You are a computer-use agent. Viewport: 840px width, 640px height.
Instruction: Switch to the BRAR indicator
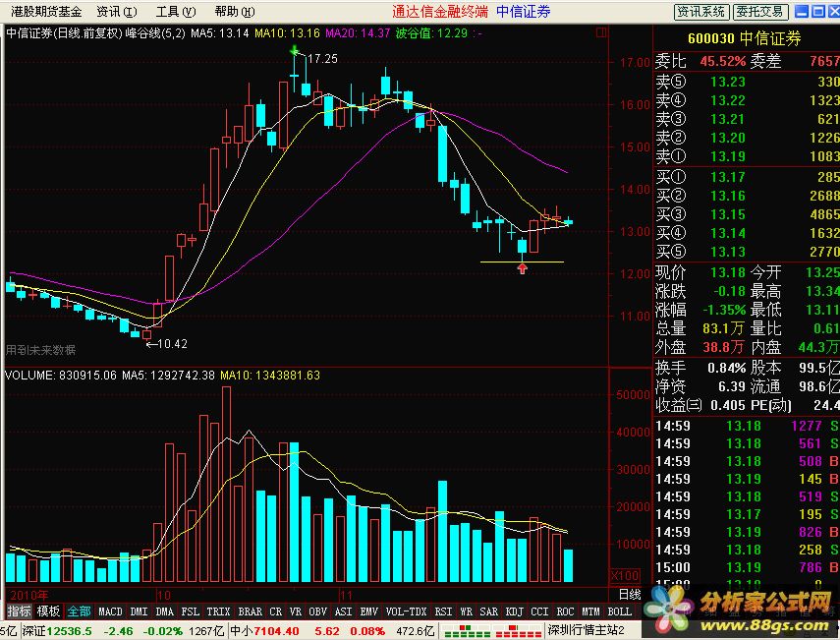coord(251,611)
